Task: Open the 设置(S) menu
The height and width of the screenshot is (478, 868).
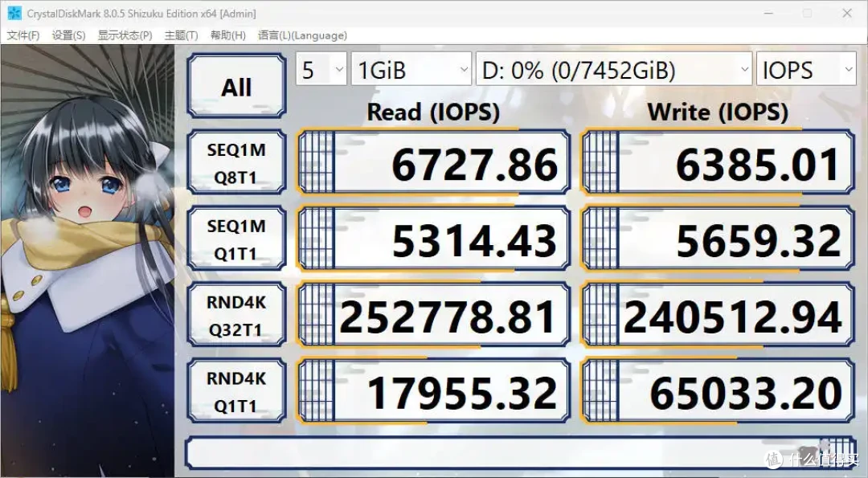Action: (x=68, y=35)
